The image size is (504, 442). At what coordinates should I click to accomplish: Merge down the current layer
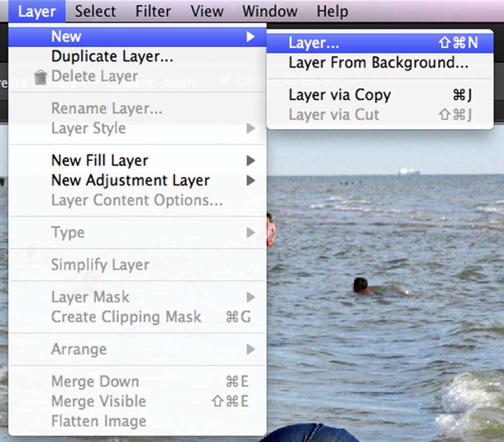click(95, 381)
